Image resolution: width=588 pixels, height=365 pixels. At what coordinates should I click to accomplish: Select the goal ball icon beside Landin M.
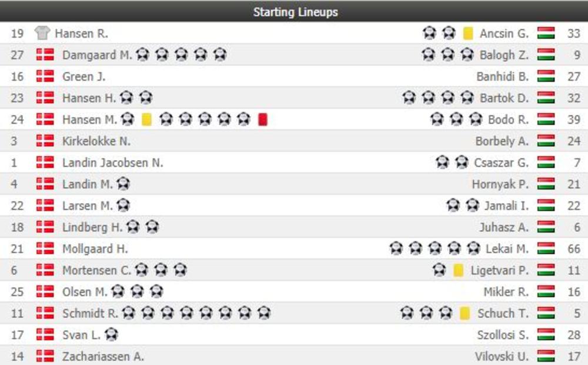pyautogui.click(x=123, y=184)
